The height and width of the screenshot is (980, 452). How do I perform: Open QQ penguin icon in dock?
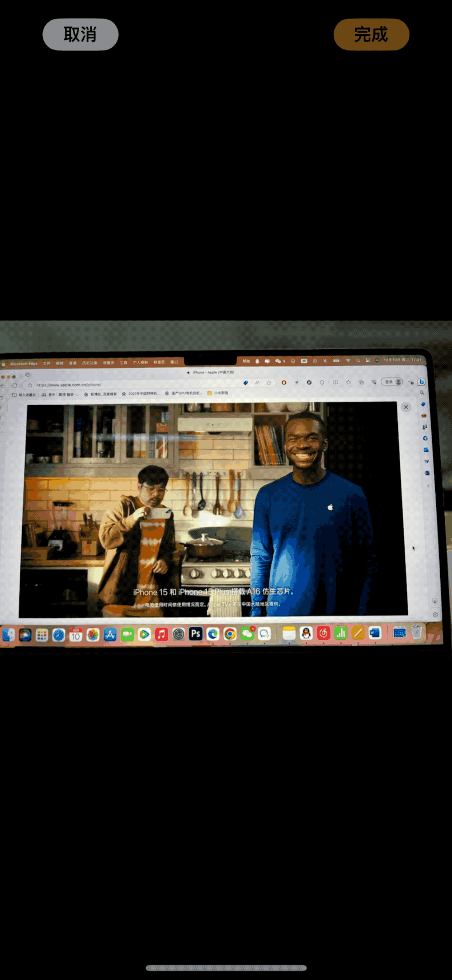pos(306,633)
